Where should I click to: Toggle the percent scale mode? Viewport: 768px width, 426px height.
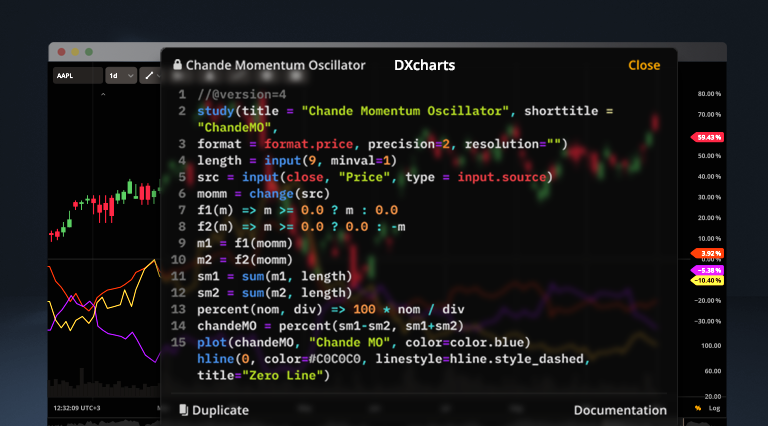pyautogui.click(x=698, y=408)
